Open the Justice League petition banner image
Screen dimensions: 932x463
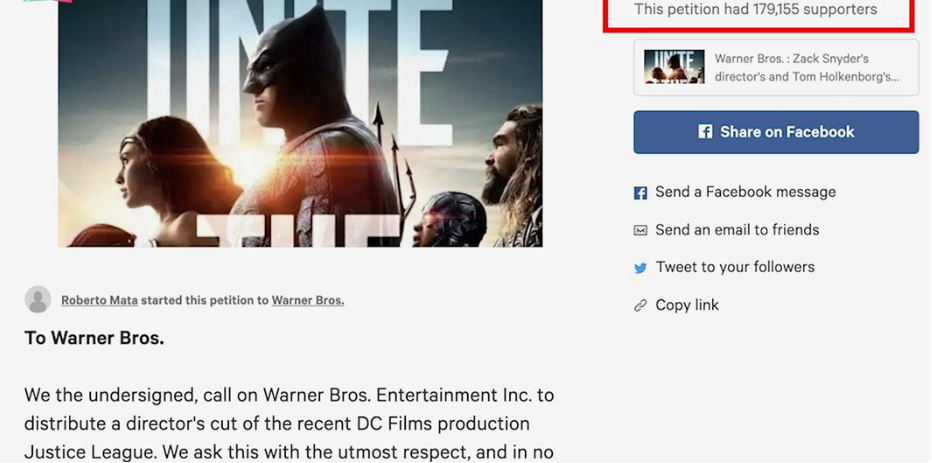[300, 123]
